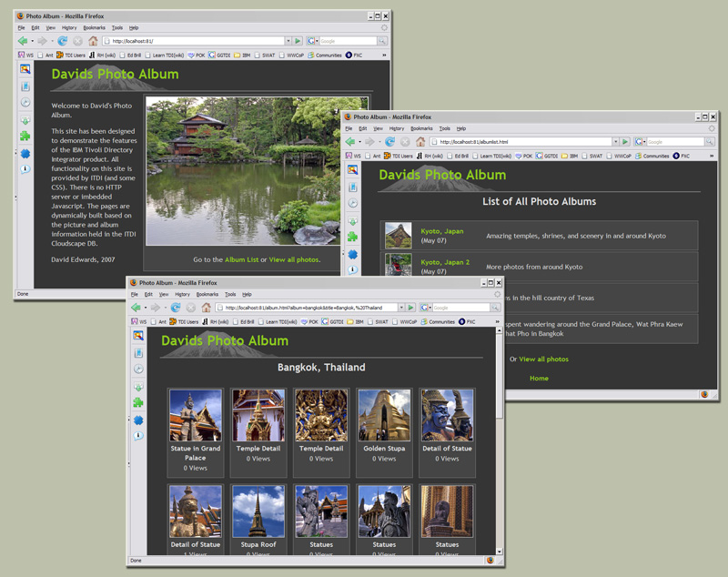Go back in the Bangkok album window
Image resolution: width=728 pixels, height=577 pixels.
point(136,308)
